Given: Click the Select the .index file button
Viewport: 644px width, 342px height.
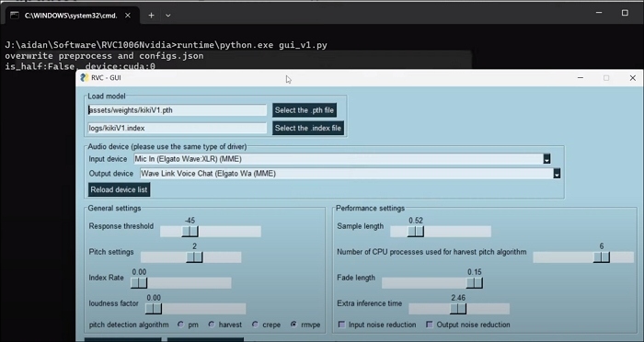Looking at the screenshot, I should pyautogui.click(x=308, y=128).
